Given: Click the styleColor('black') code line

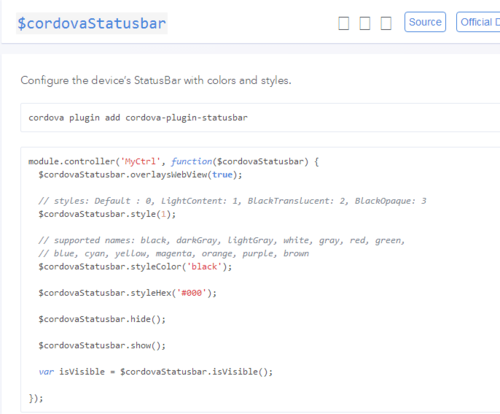Looking at the screenshot, I should (x=135, y=267).
